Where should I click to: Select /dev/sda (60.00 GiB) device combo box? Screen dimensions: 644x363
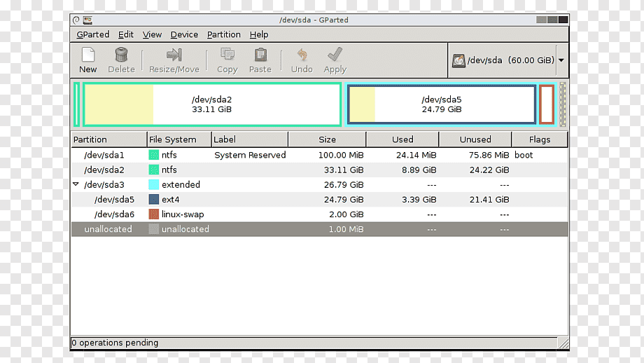508,60
